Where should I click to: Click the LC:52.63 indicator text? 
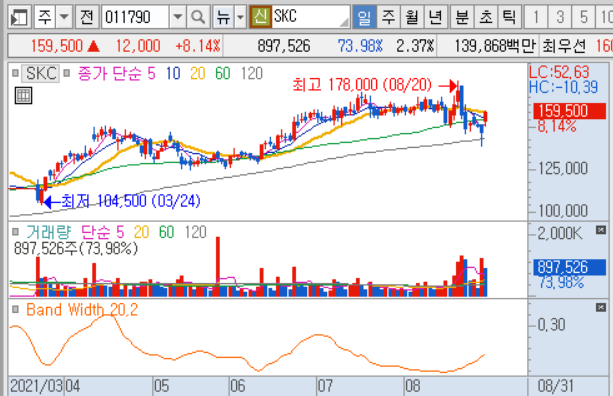pos(559,72)
